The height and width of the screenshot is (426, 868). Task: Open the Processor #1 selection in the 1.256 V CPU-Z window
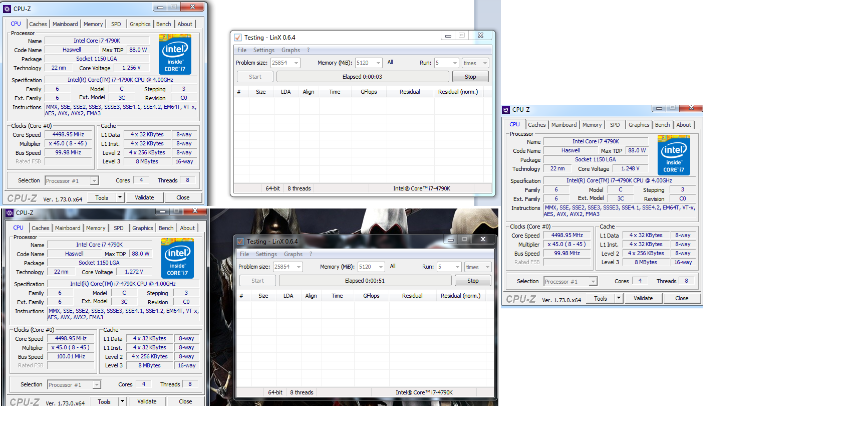coord(72,181)
